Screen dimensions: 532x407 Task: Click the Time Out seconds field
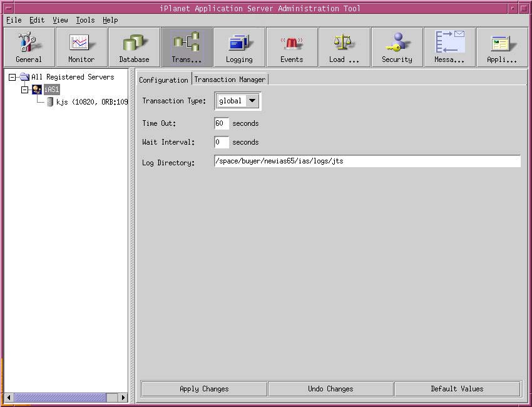[x=221, y=123]
